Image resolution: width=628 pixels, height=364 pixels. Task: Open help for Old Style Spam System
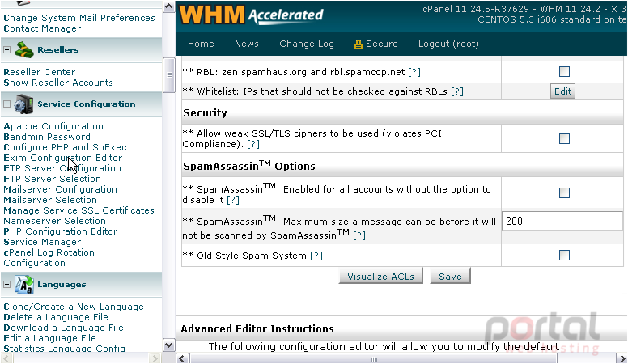tap(316, 256)
